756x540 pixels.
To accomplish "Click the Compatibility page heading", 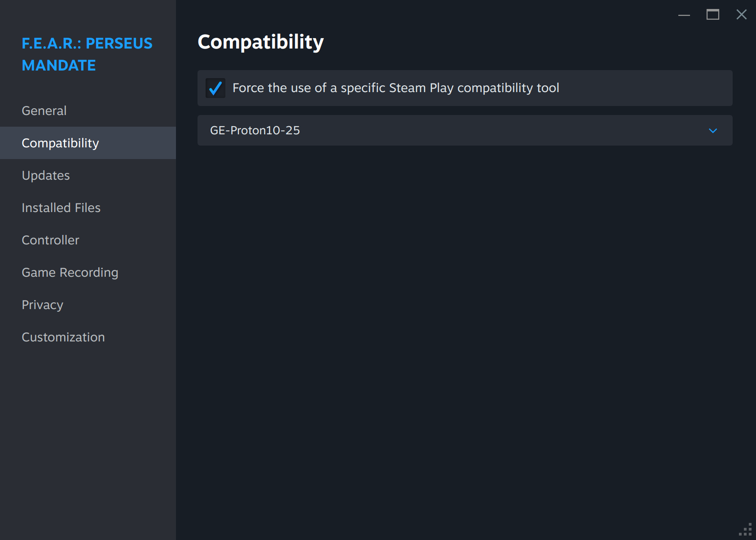I will point(260,42).
